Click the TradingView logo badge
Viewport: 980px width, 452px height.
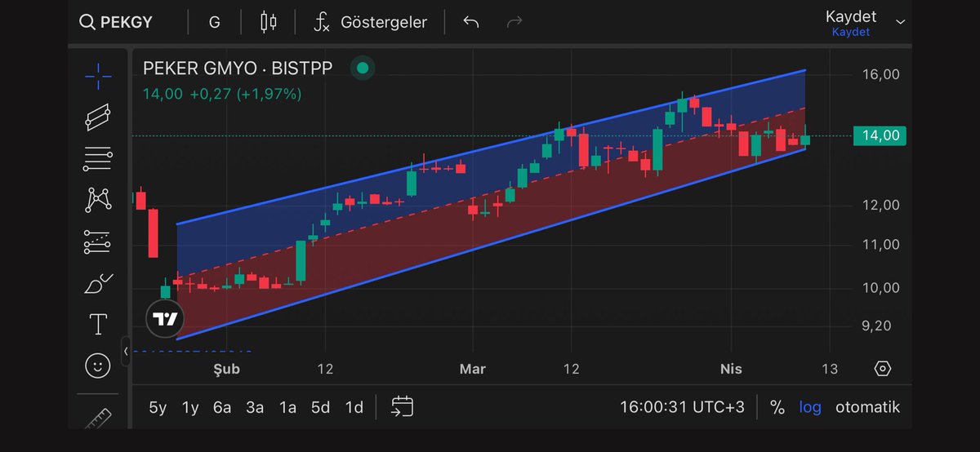coord(166,319)
